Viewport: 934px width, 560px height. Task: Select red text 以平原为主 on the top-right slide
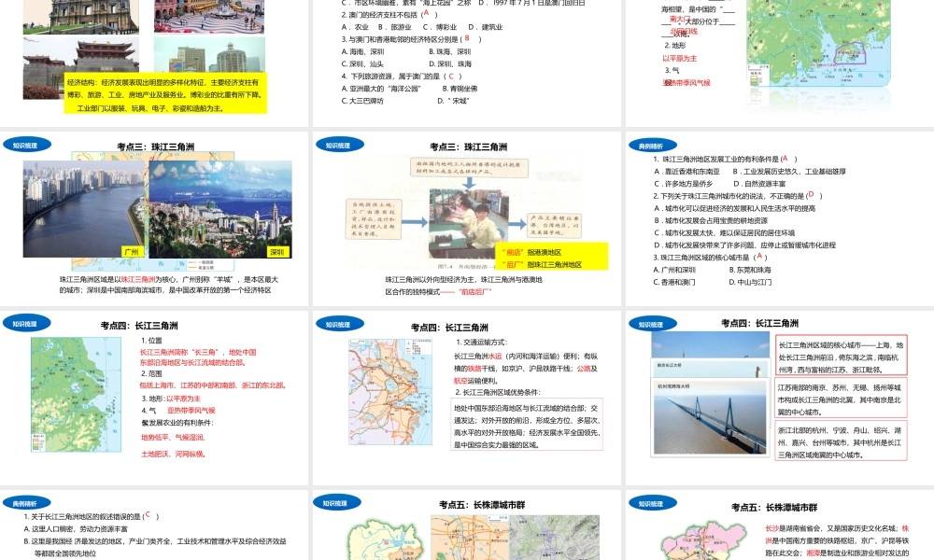pyautogui.click(x=680, y=58)
